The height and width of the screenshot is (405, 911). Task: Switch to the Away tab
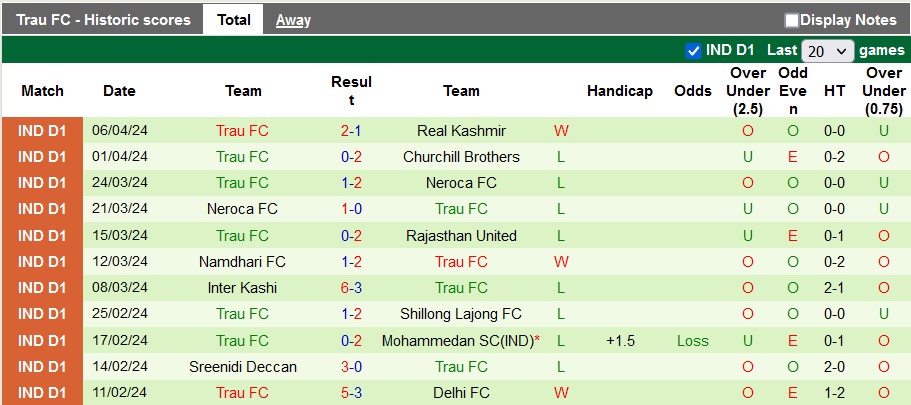293,20
